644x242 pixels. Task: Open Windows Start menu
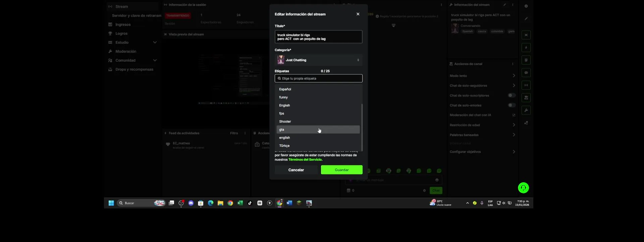[111, 203]
